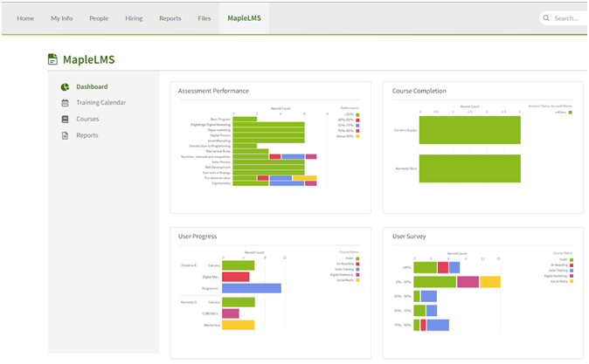Click the blue 50%-70% Performance legend swatch
This screenshot has height=364, width=589.
tap(357, 126)
